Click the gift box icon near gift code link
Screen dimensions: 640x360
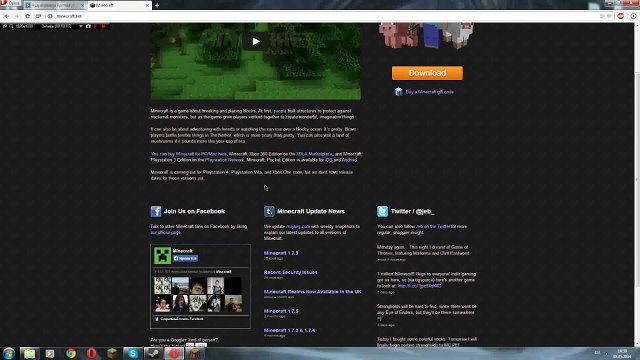click(x=398, y=91)
